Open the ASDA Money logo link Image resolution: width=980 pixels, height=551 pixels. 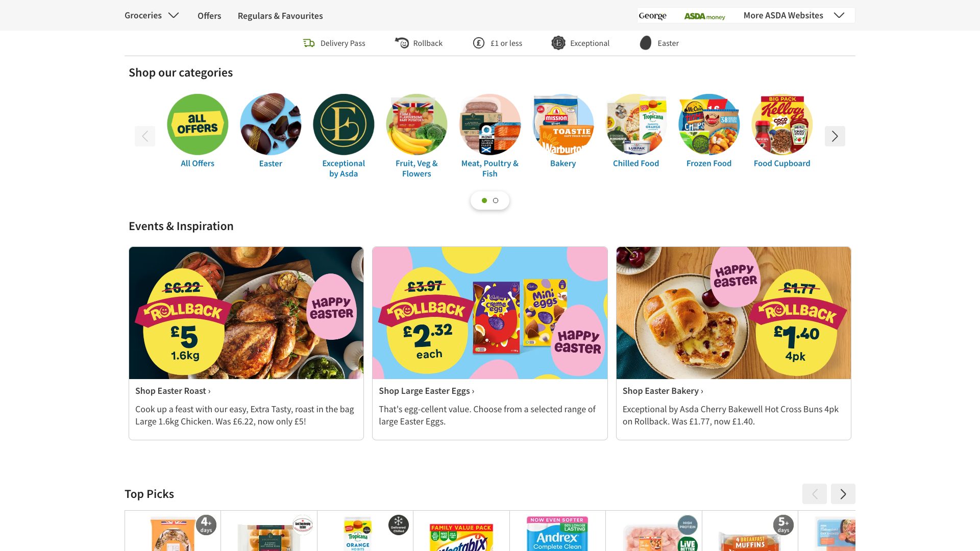pos(704,16)
